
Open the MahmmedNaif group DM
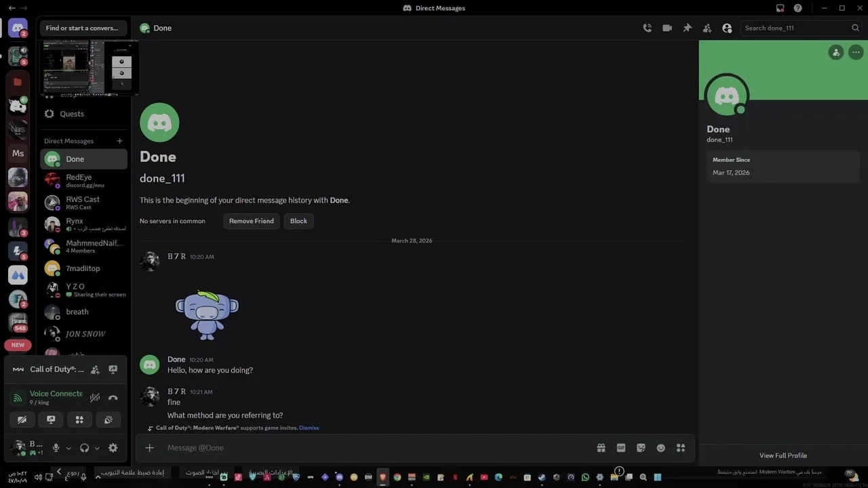[83, 246]
